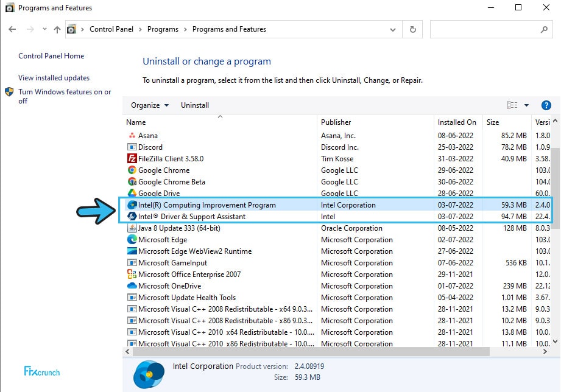Click the vertical scrollbar up arrow
Viewport: 561px width, 392px height.
pos(555,121)
